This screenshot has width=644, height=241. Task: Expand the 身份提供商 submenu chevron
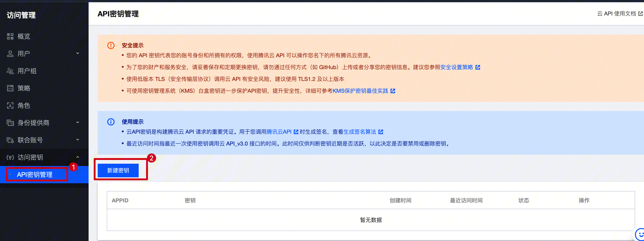tap(77, 123)
